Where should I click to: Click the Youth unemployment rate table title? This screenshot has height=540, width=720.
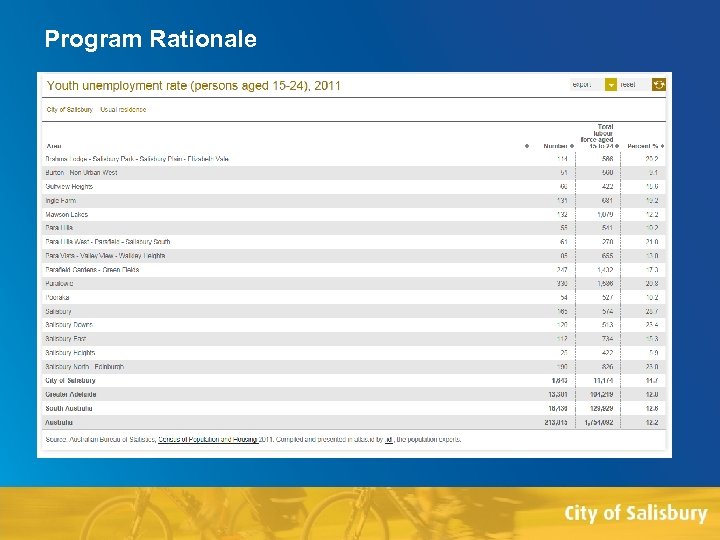(194, 86)
